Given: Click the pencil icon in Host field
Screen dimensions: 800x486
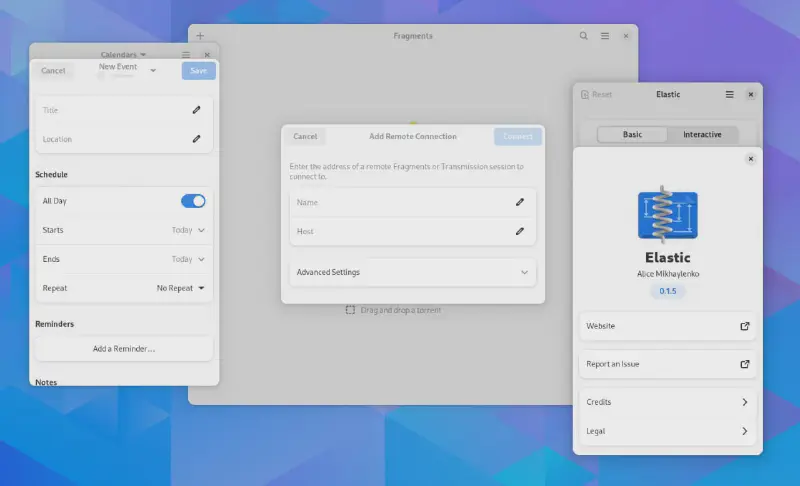Looking at the screenshot, I should click(520, 231).
